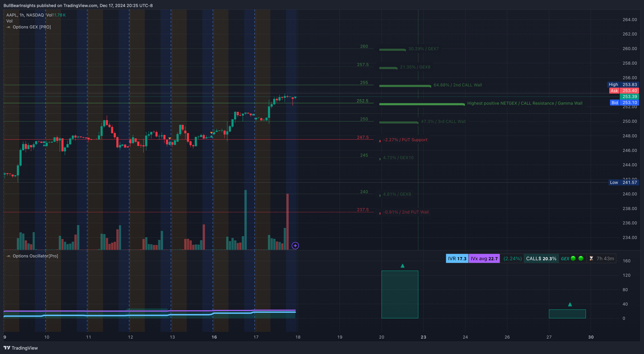The height and width of the screenshot is (354, 644).
Task: Click the High 253.83 price label
Action: click(623, 85)
